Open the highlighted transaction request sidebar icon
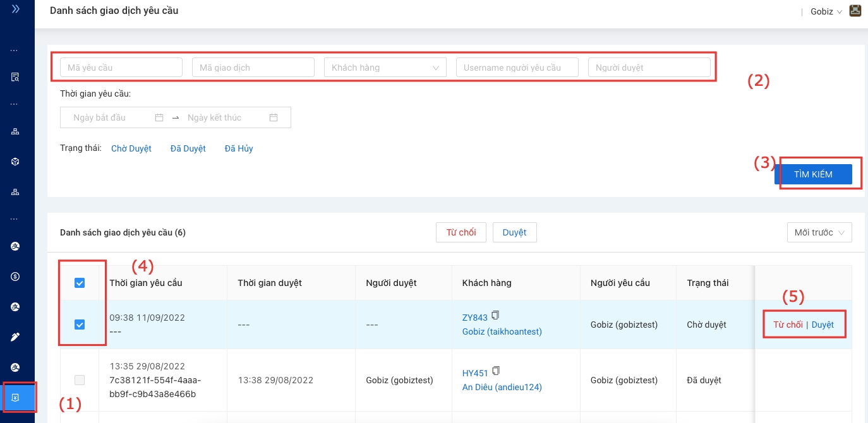Viewport: 868px width, 423px height. [15, 397]
